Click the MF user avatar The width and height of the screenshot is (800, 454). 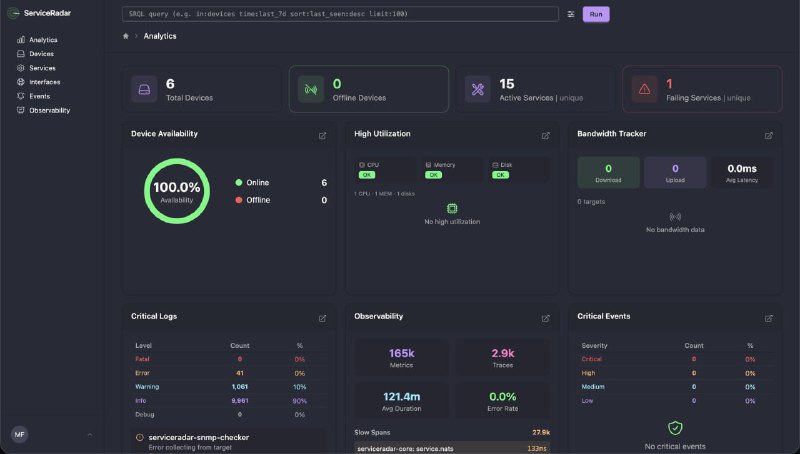point(19,435)
